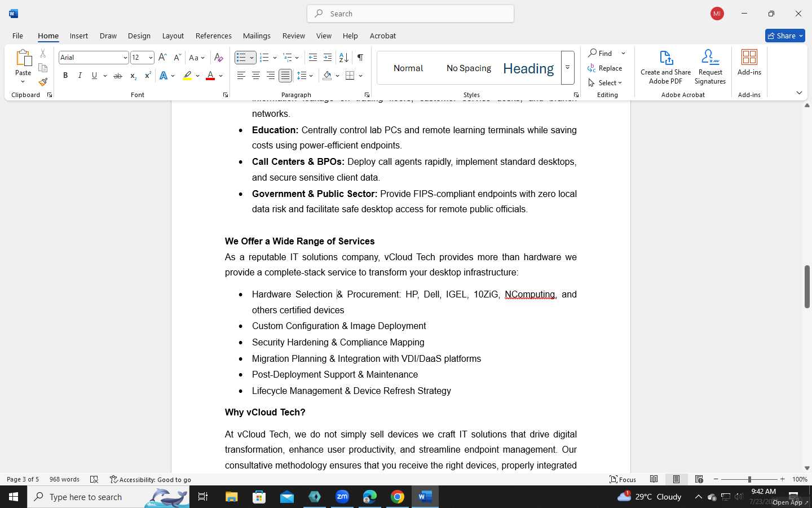Open the File menu

17,36
